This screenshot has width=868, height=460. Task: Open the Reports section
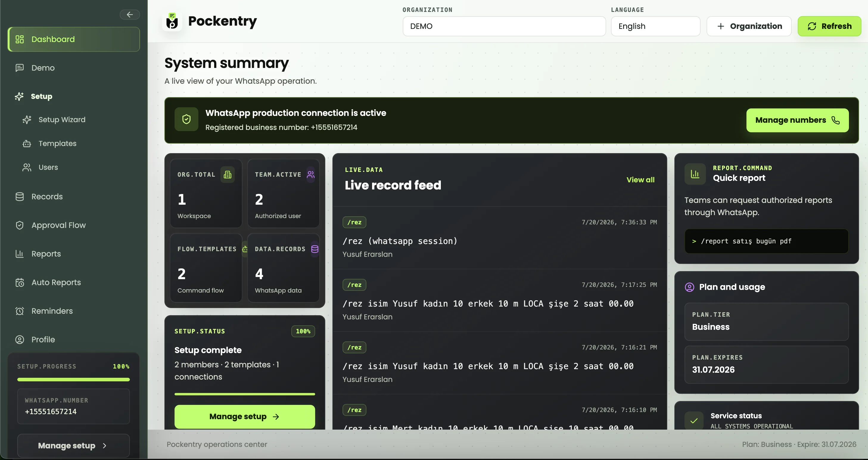click(46, 254)
